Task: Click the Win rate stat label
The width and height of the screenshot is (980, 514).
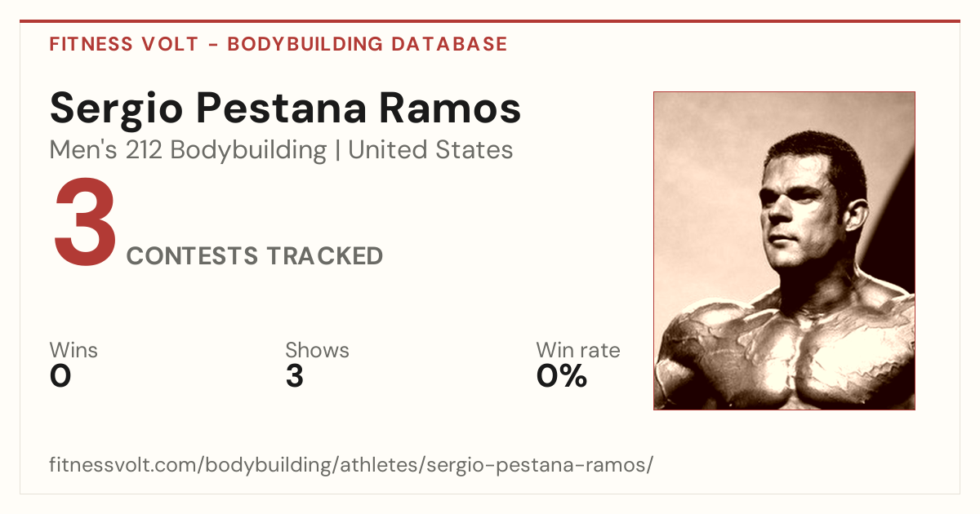Action: pos(578,350)
